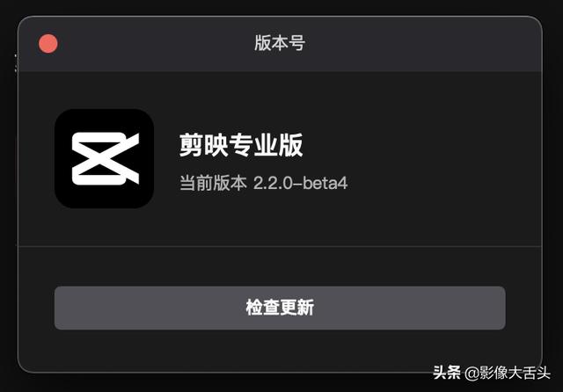Click the 当前版本 label
The width and height of the screenshot is (563, 392).
(213, 183)
